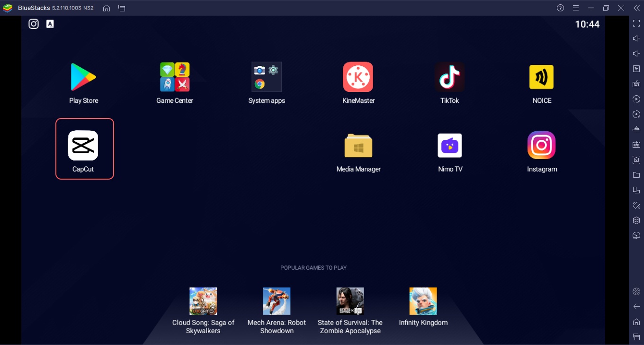
Task: Open the Play Store app
Action: click(83, 77)
